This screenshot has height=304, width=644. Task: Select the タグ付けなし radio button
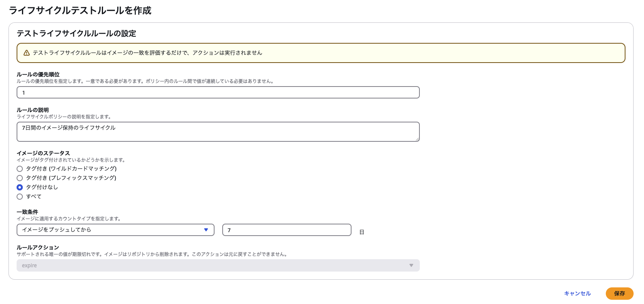(20, 187)
